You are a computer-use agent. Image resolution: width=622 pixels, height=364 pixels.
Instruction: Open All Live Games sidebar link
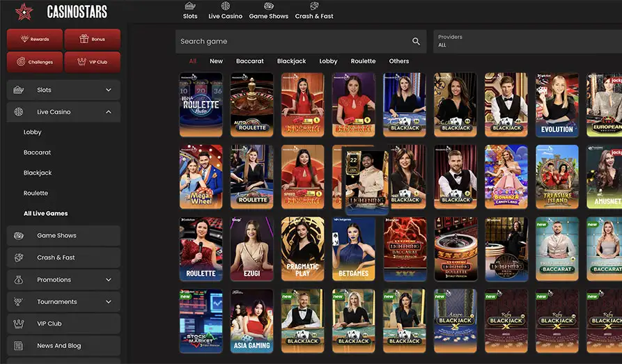click(45, 214)
